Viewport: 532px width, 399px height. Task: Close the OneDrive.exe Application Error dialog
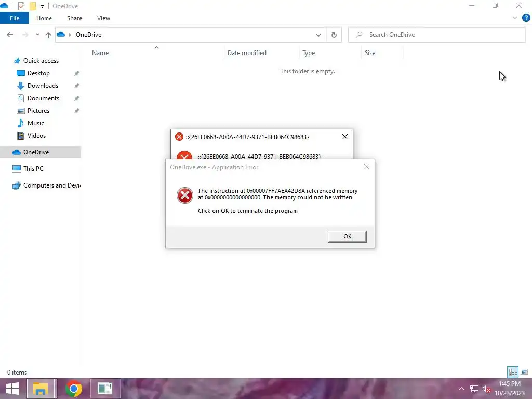(366, 167)
